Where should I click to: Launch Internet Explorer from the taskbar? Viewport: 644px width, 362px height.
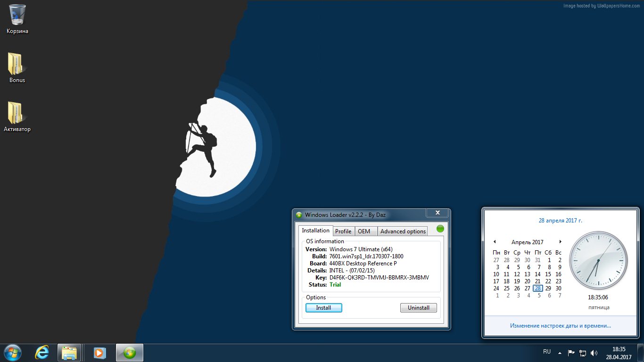[x=42, y=353]
